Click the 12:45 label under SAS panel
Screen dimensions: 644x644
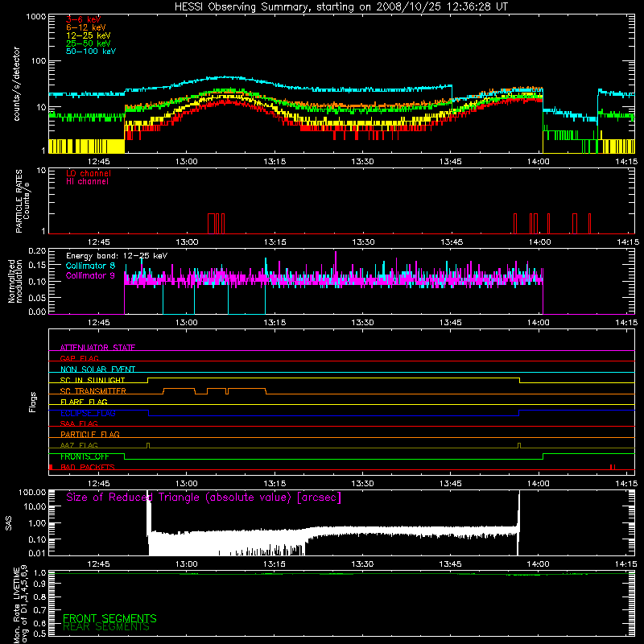point(98,564)
